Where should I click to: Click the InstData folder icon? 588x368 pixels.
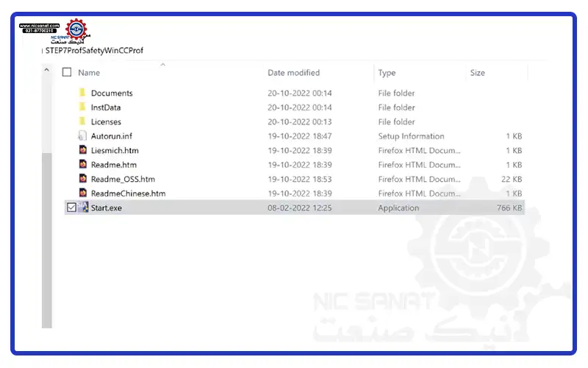pos(82,107)
